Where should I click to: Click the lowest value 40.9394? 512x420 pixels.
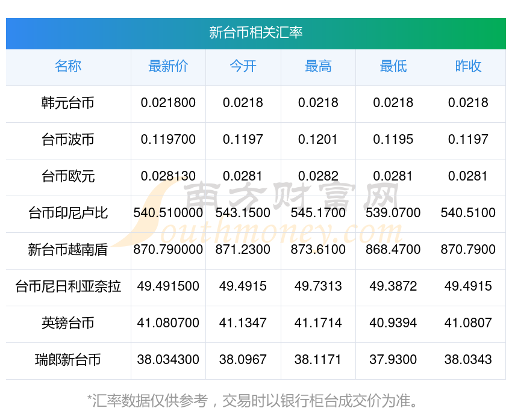tap(393, 323)
